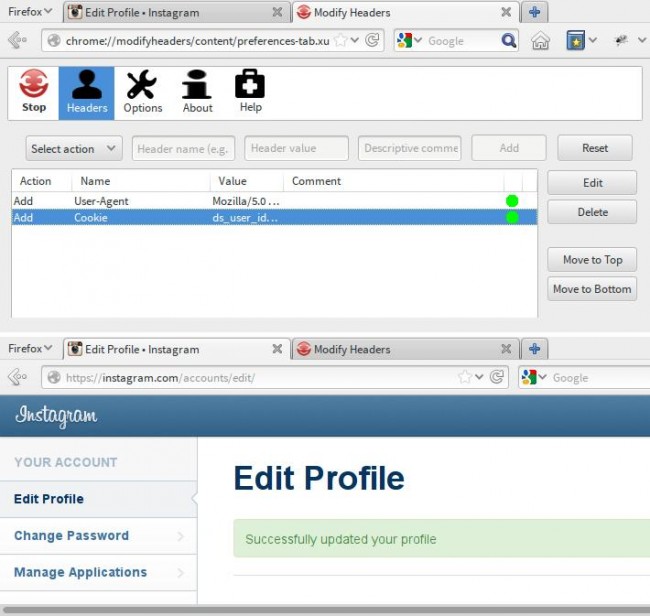Click the horizontal scrollbar at bottom
Image resolution: width=650 pixels, height=616 pixels.
(325, 610)
